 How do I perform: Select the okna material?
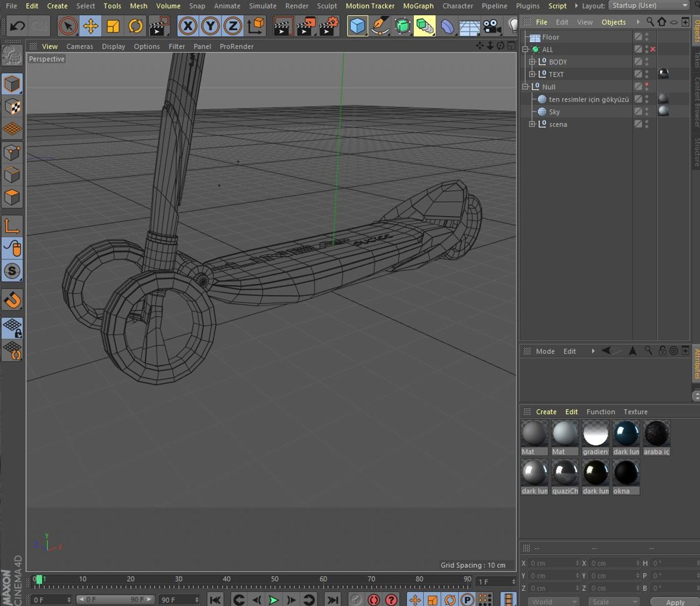[x=626, y=473]
